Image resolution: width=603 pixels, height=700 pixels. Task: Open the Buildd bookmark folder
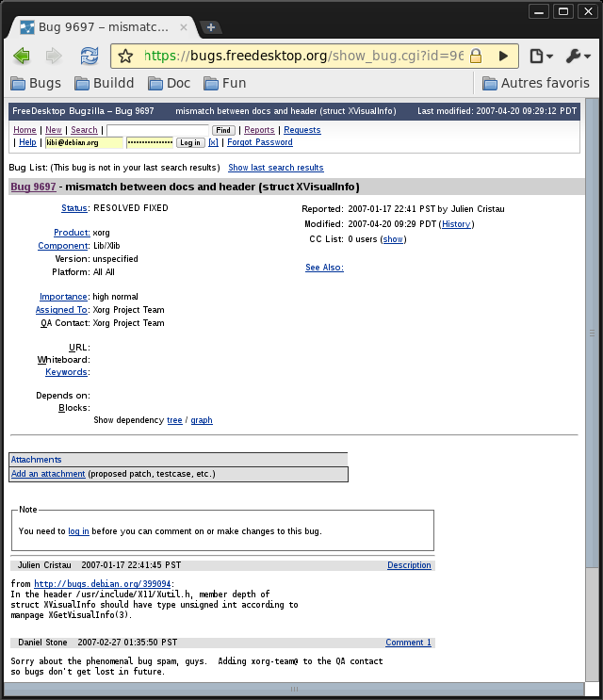point(104,83)
